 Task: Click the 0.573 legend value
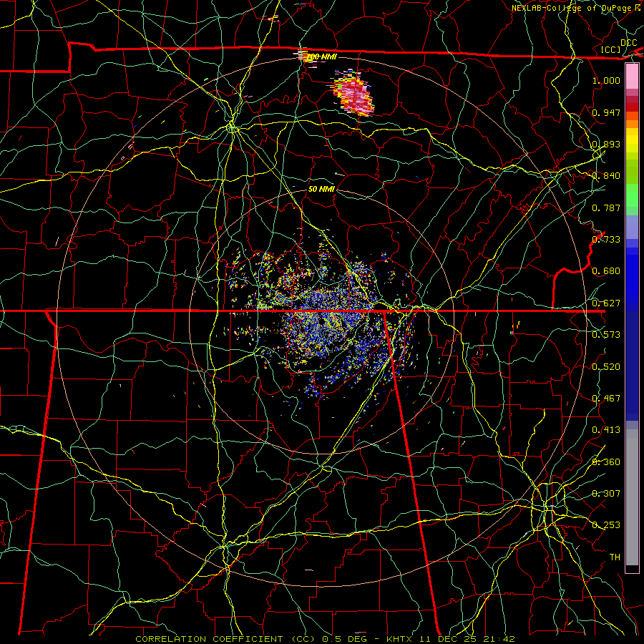(x=606, y=335)
